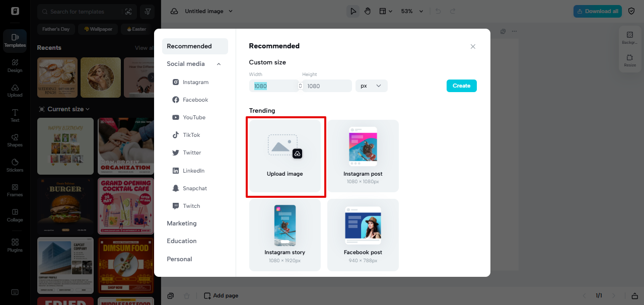Viewport: 644px width, 305px height.
Task: Open the Upload sidebar panel
Action: coord(15,91)
